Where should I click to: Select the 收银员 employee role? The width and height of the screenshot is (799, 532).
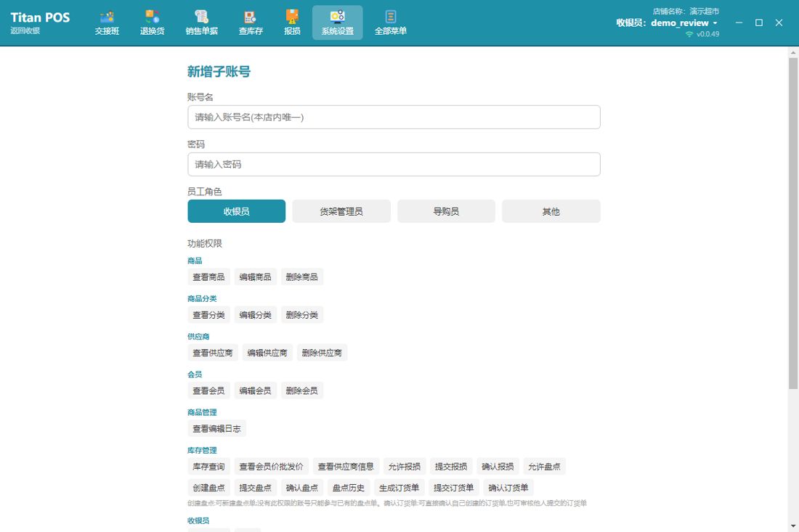click(237, 211)
